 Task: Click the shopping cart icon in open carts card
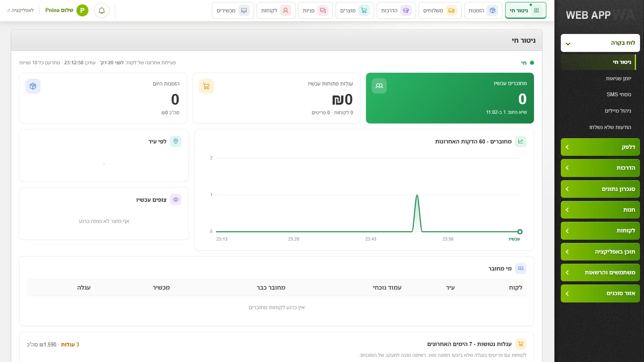pos(206,86)
